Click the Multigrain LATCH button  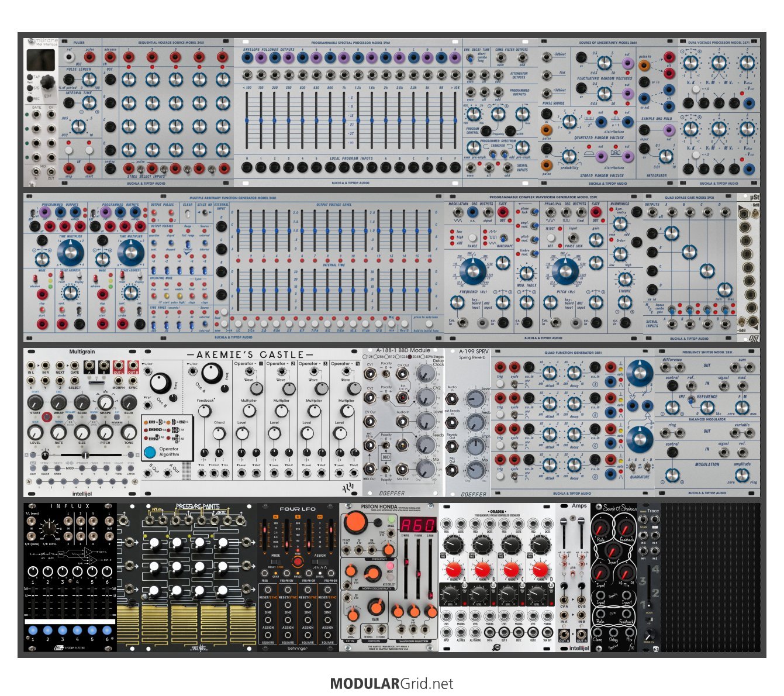point(130,468)
